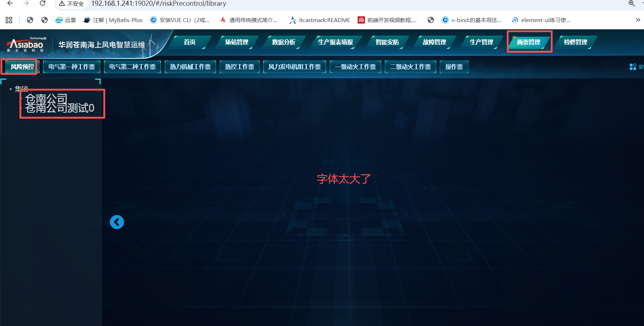Select the 一级动火工作票 button
Viewport: 644px width, 326px height.
click(x=355, y=67)
